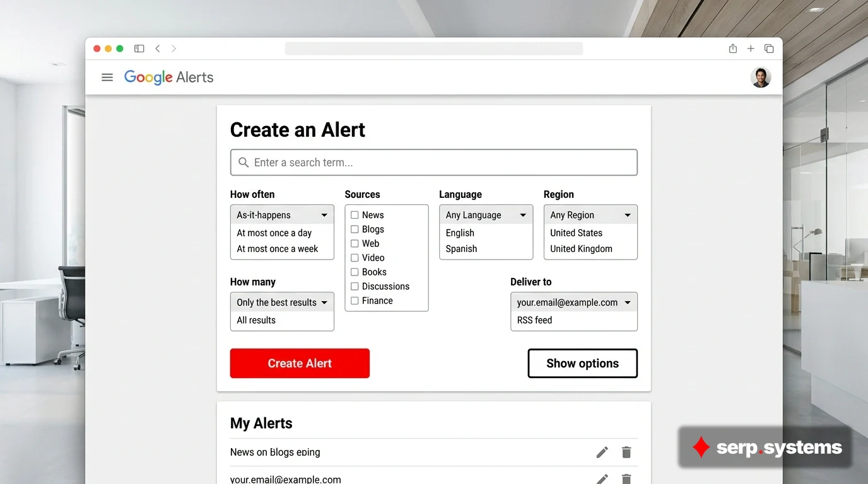Click the Google Alerts logo
This screenshot has width=868, height=484.
(168, 78)
